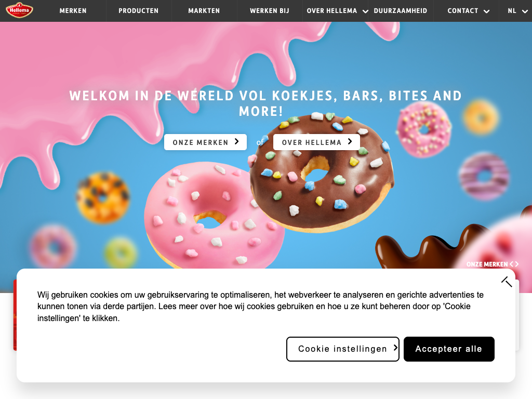
Task: Click the chevron on Cookie instellingen button
Action: click(395, 348)
